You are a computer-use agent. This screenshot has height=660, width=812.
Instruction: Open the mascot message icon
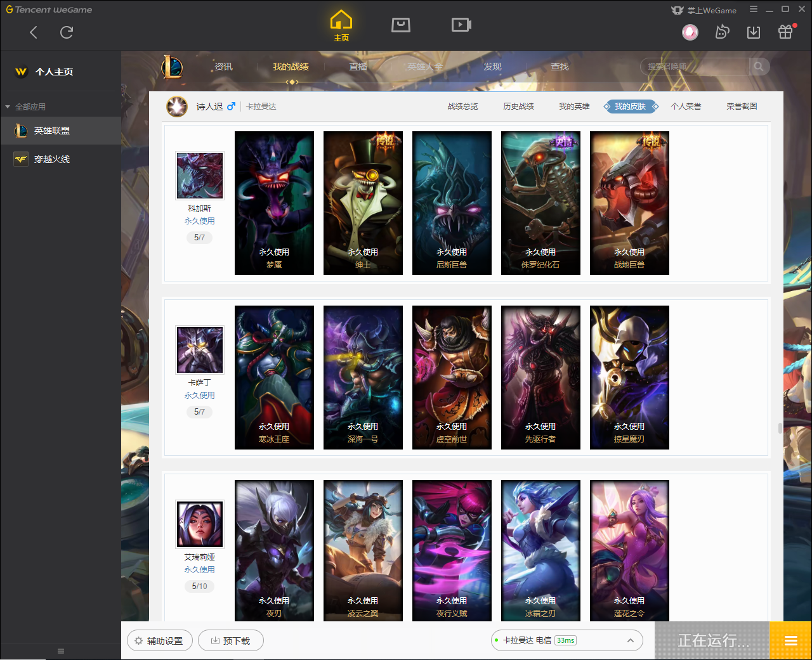(x=722, y=32)
